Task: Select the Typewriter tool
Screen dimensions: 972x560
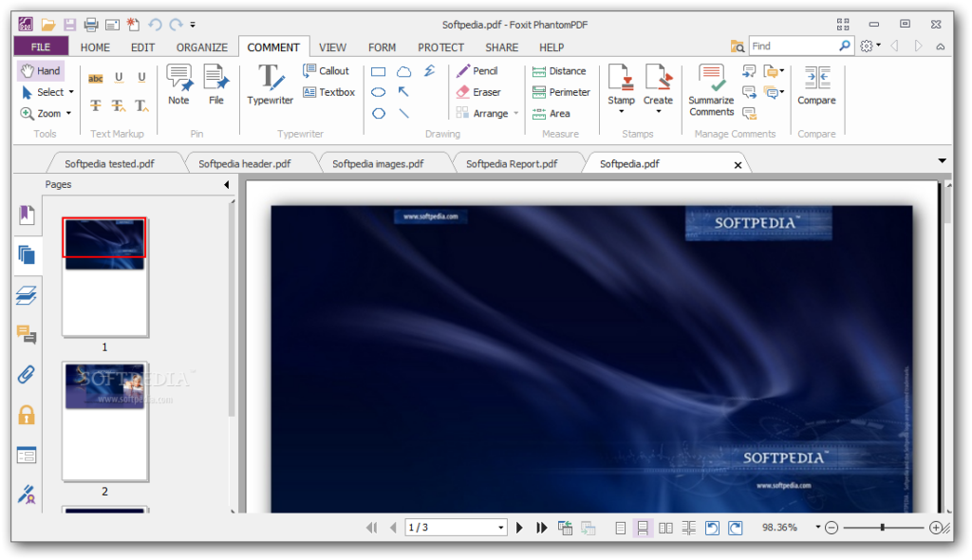Action: (271, 84)
